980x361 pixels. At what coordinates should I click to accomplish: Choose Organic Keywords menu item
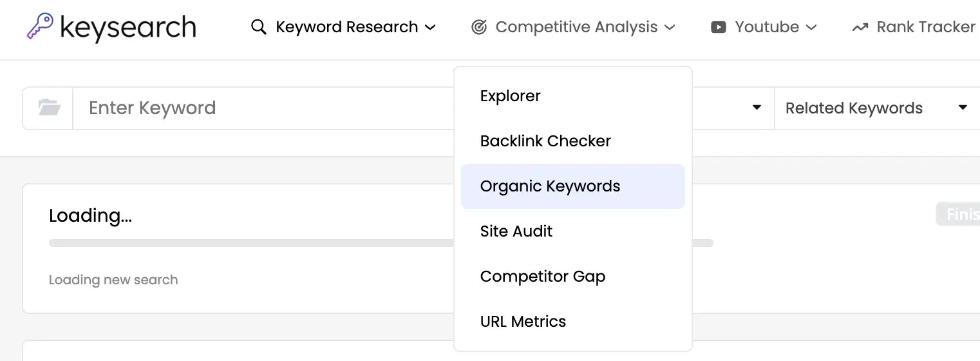(550, 186)
